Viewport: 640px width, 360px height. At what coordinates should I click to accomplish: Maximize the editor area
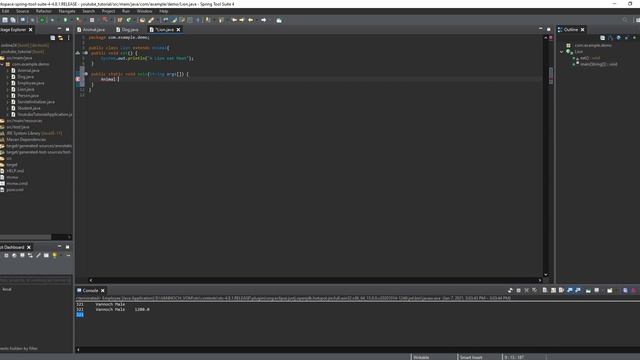549,29
